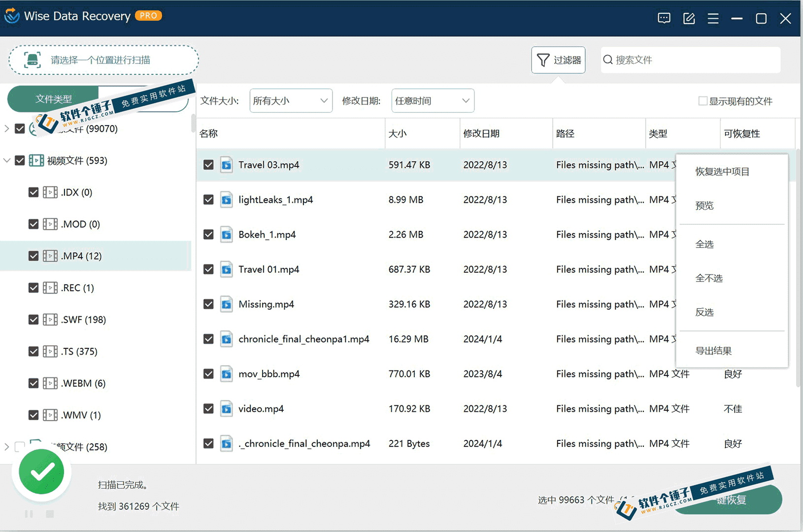Screen dimensions: 803x532
Task: Click the 恢复选中项目 menu option
Action: pos(722,171)
